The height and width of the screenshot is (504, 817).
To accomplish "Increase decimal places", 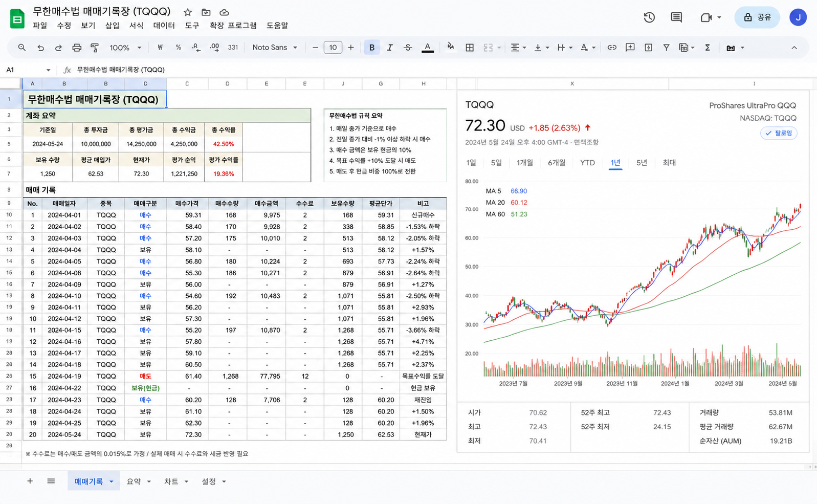I will click(x=214, y=48).
